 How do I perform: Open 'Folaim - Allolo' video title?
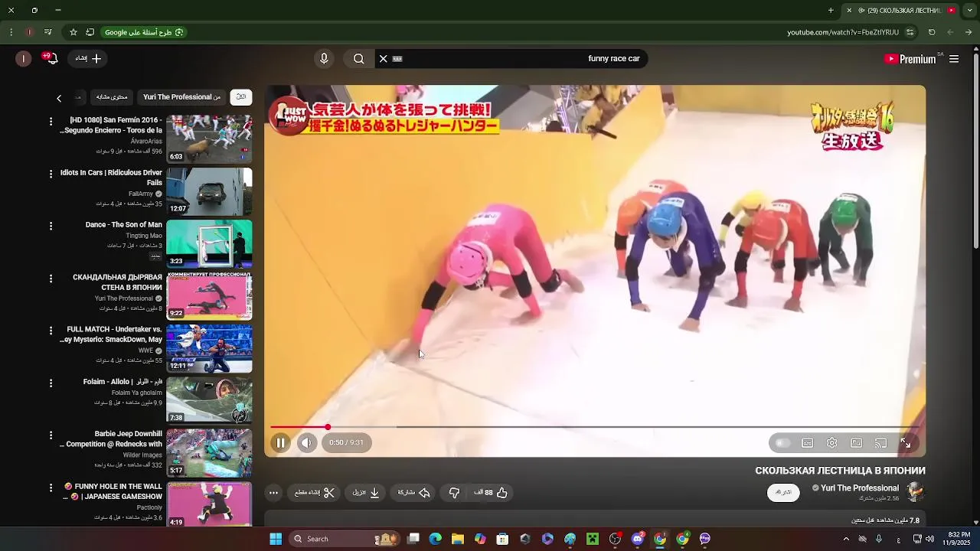click(122, 382)
